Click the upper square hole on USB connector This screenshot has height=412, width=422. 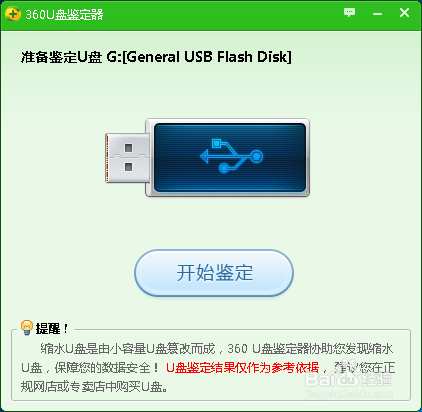pos(128,148)
